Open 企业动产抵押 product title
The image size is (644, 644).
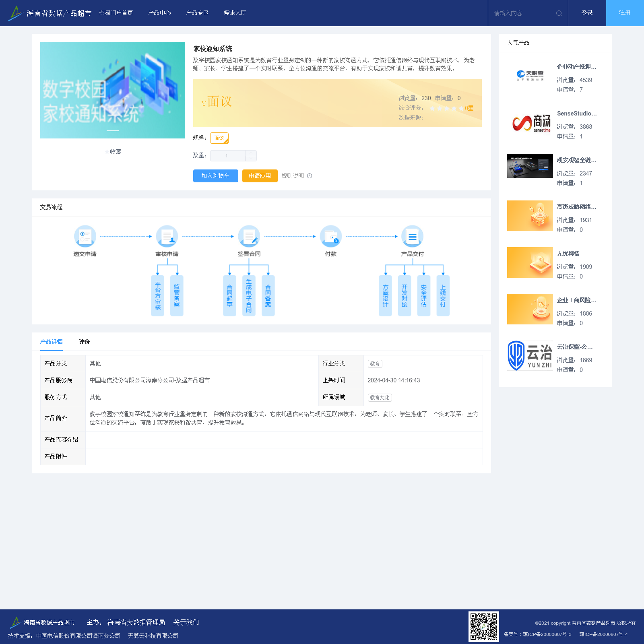coord(577,67)
